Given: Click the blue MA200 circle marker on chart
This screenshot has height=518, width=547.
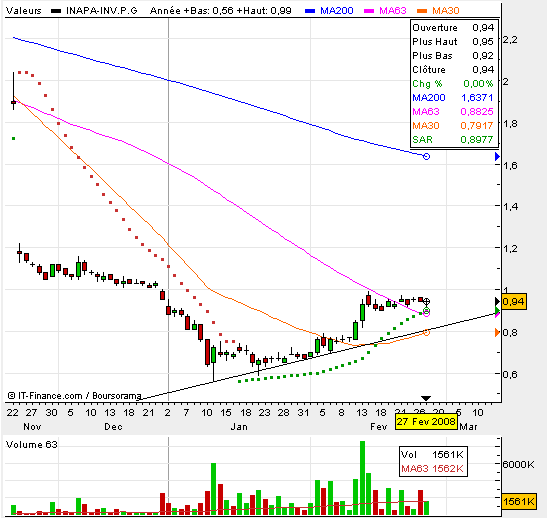Looking at the screenshot, I should [426, 157].
